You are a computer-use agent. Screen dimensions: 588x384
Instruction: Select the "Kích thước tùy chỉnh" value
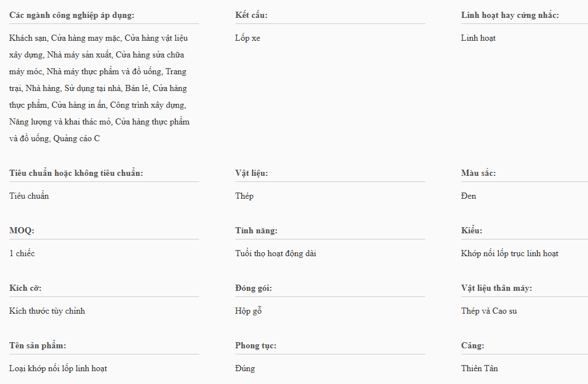[47, 311]
